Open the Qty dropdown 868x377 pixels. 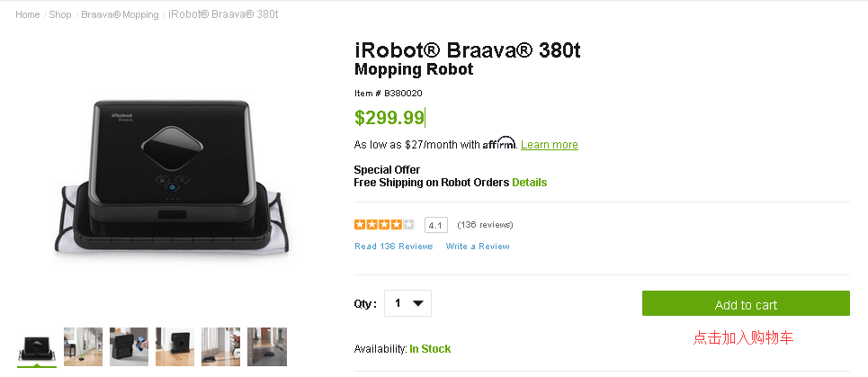(407, 303)
